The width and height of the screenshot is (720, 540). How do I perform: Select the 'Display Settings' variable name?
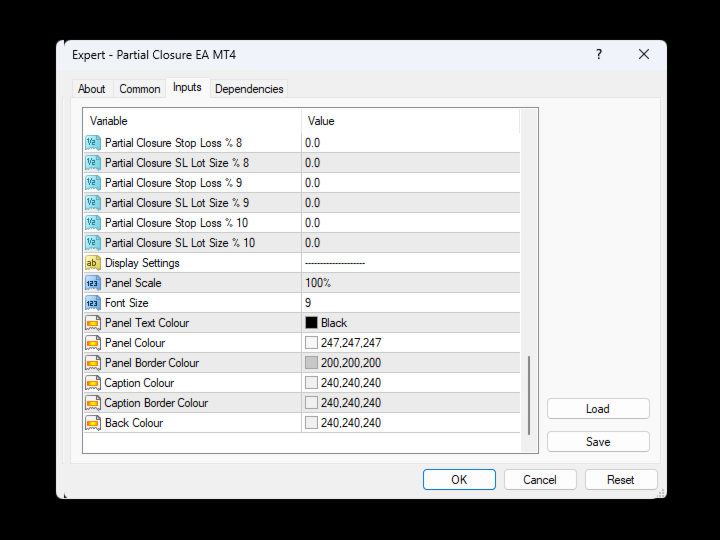pos(142,263)
